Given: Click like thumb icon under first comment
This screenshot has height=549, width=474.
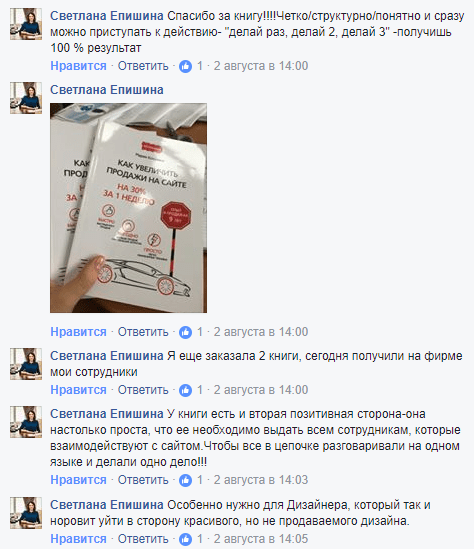Looking at the screenshot, I should 186,66.
